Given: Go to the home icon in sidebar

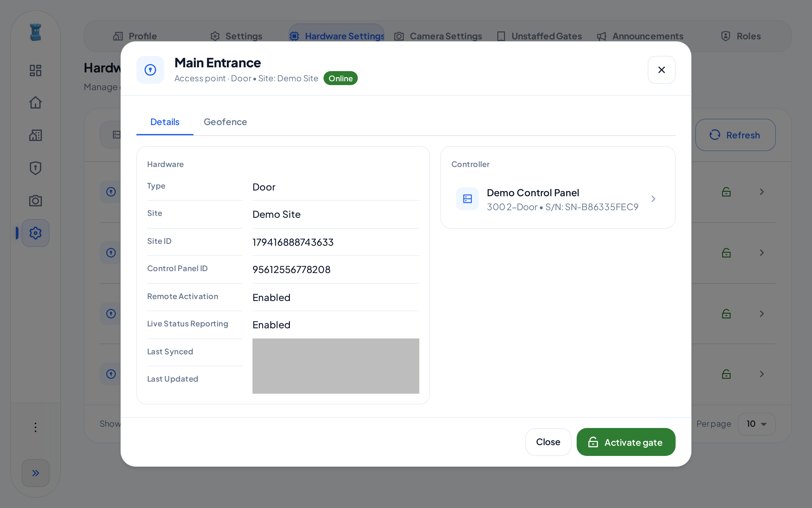Looking at the screenshot, I should [x=35, y=103].
